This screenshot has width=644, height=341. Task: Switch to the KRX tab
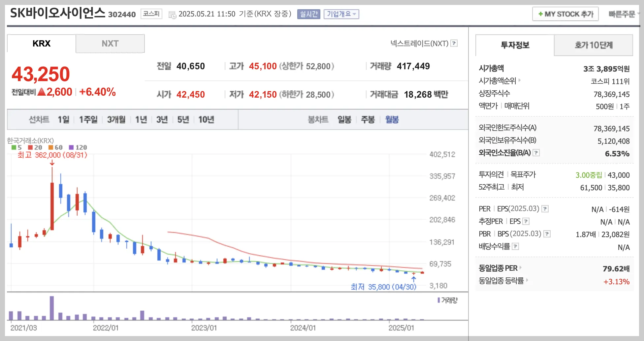pyautogui.click(x=42, y=44)
